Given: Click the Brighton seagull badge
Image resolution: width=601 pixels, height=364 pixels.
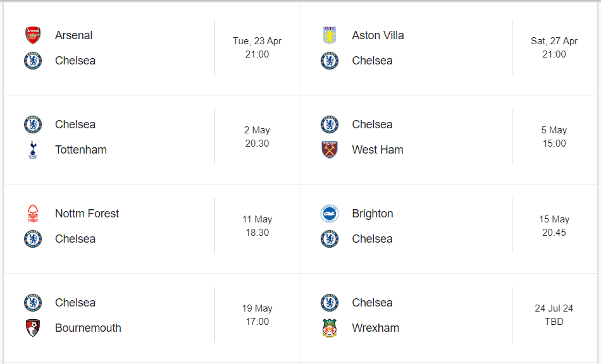Looking at the screenshot, I should tap(330, 214).
